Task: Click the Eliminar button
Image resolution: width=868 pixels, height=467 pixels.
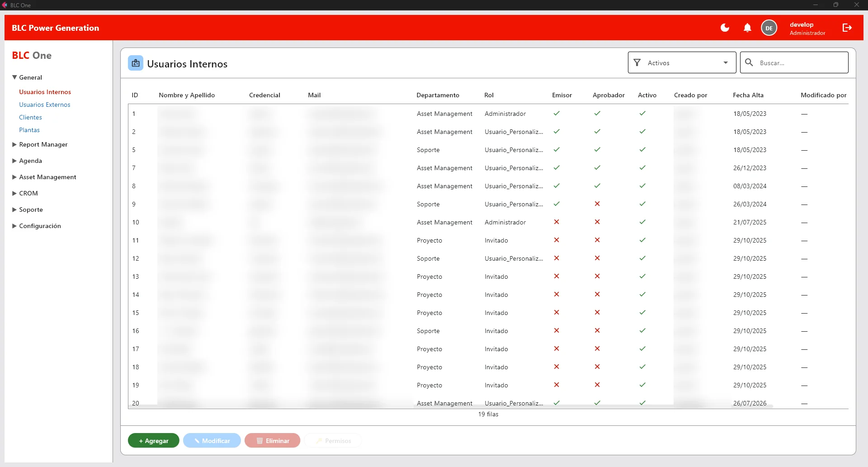Action: pyautogui.click(x=273, y=440)
